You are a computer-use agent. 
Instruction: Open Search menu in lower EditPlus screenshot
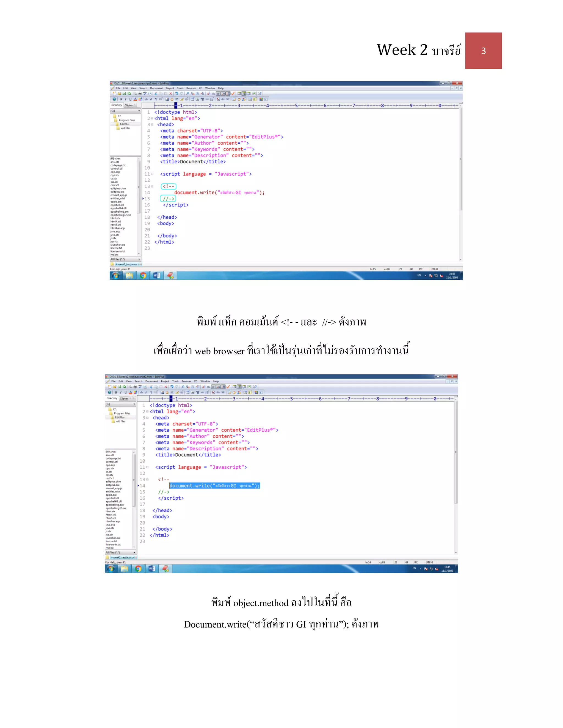tap(139, 381)
